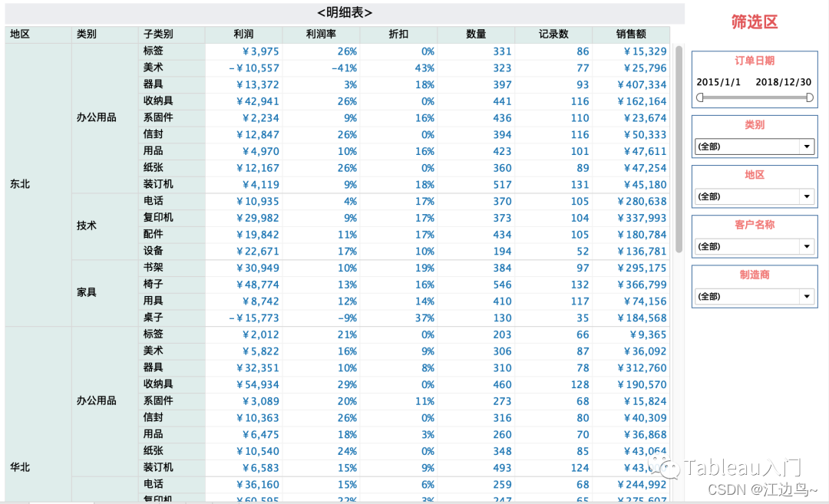Click the 筛选区 heading
This screenshot has height=504, width=829.
tap(755, 22)
